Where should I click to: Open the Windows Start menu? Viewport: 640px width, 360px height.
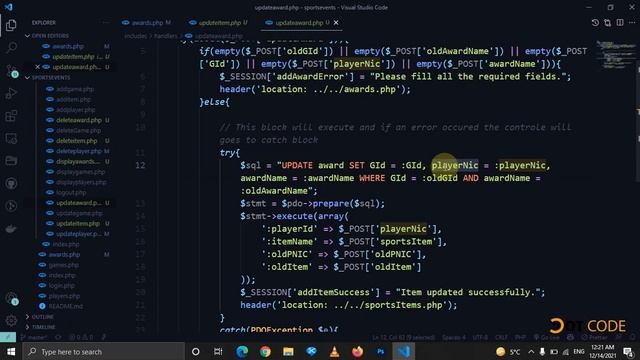point(11,351)
